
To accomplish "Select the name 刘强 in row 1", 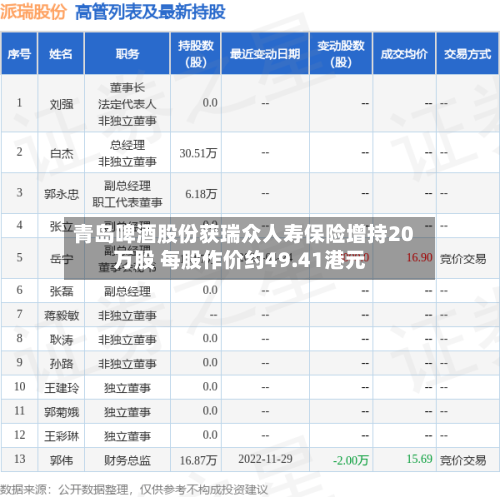I will tap(61, 104).
